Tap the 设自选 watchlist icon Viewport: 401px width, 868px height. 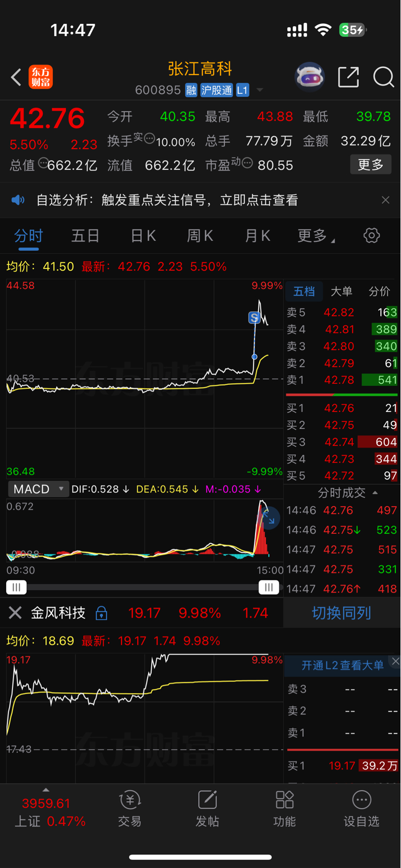(361, 809)
